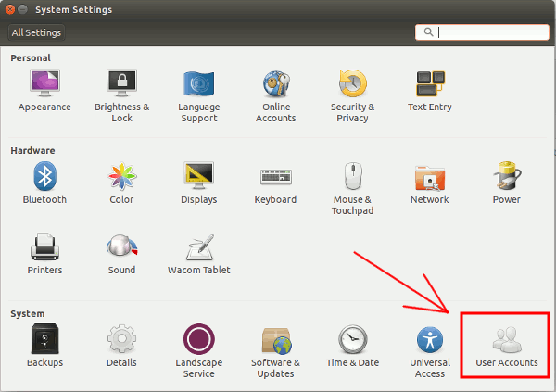
Task: Open Details panel
Action: (121, 345)
